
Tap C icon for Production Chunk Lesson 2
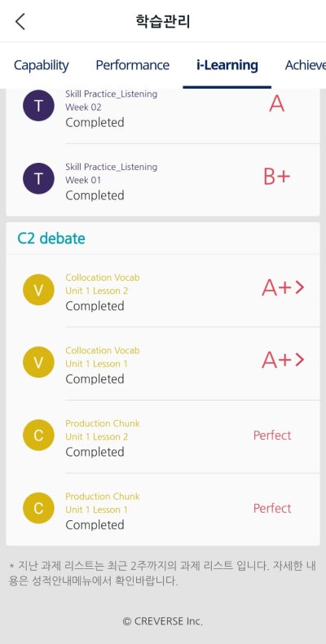(x=38, y=435)
